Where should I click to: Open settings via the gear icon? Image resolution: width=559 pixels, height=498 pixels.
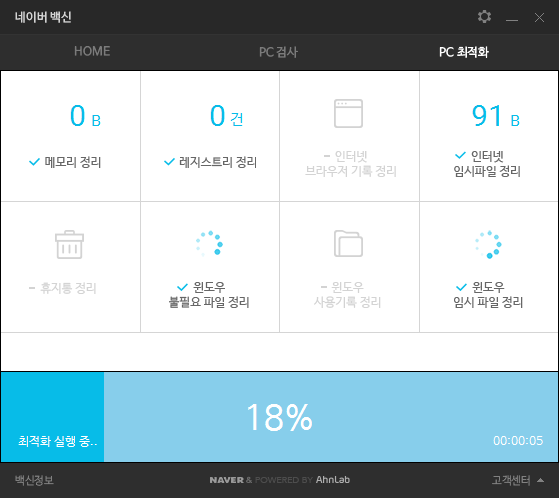pos(484,17)
